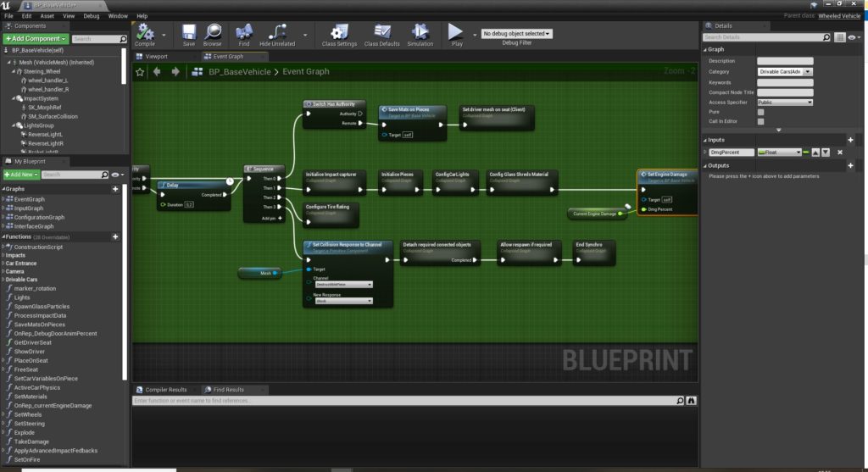The width and height of the screenshot is (868, 472).
Task: Compile the blueprint
Action: [x=145, y=35]
